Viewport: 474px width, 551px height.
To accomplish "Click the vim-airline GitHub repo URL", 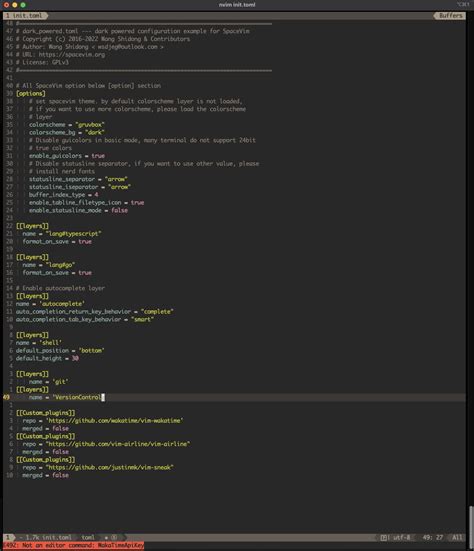I will pyautogui.click(x=118, y=444).
